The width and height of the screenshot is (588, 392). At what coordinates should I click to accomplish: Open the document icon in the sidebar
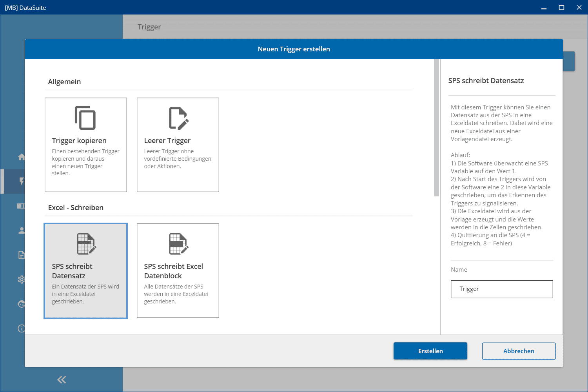(22, 255)
